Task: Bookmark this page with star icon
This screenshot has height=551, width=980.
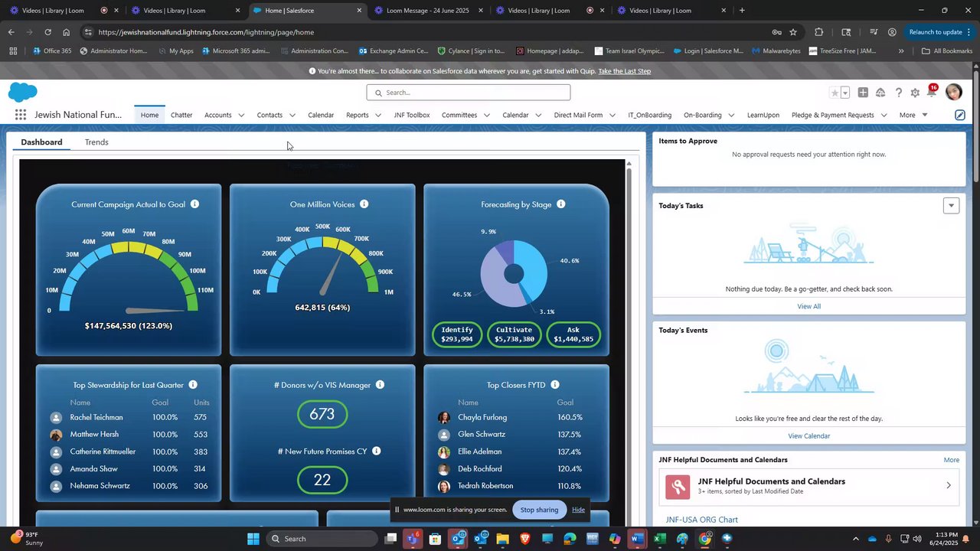Action: 793,32
